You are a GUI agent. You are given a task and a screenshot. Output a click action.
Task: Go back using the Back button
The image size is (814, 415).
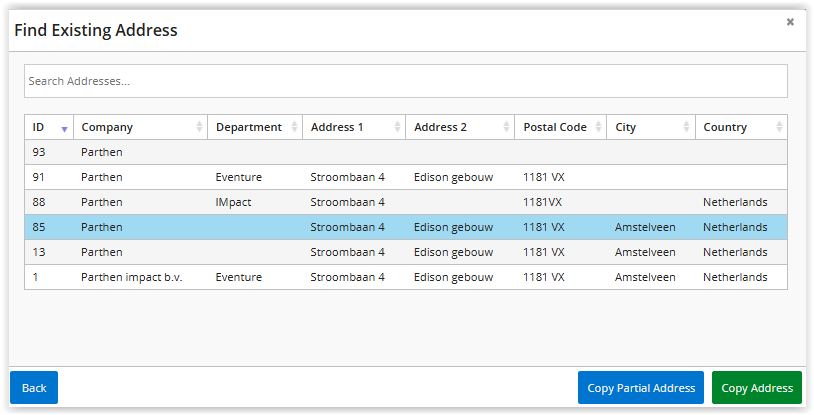[34, 387]
